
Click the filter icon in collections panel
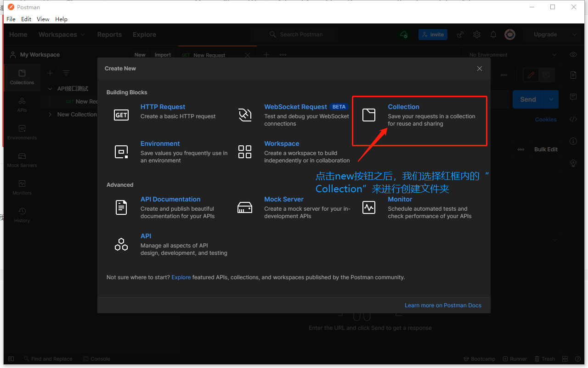pos(66,73)
